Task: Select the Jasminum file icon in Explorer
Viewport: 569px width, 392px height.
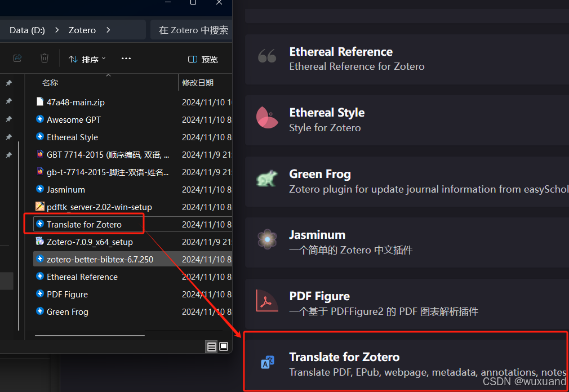Action: [x=40, y=189]
